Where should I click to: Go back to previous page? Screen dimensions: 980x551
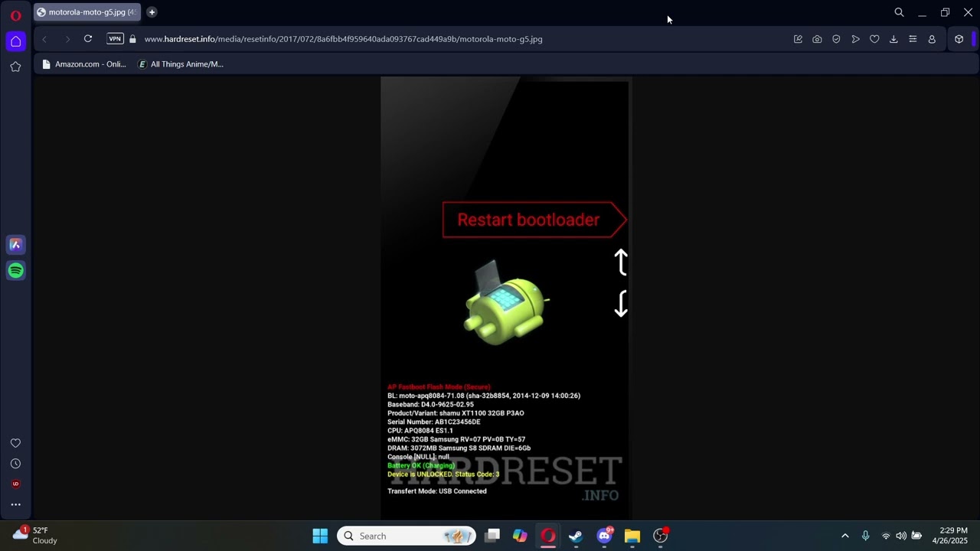[44, 39]
